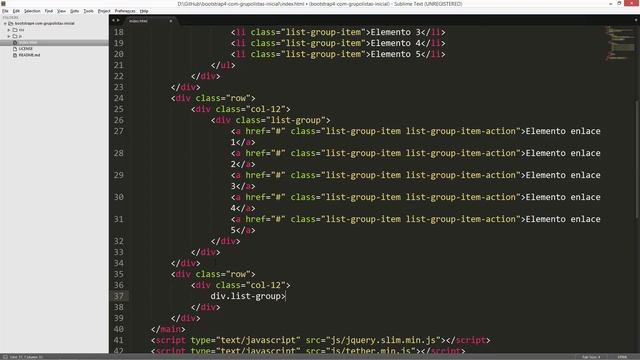Image resolution: width=640 pixels, height=360 pixels.
Task: Expand the js folder arrow
Action: coord(9,36)
